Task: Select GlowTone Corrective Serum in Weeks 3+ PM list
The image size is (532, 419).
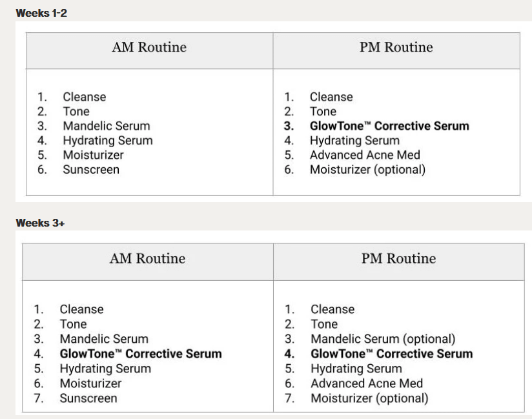Action: point(391,354)
